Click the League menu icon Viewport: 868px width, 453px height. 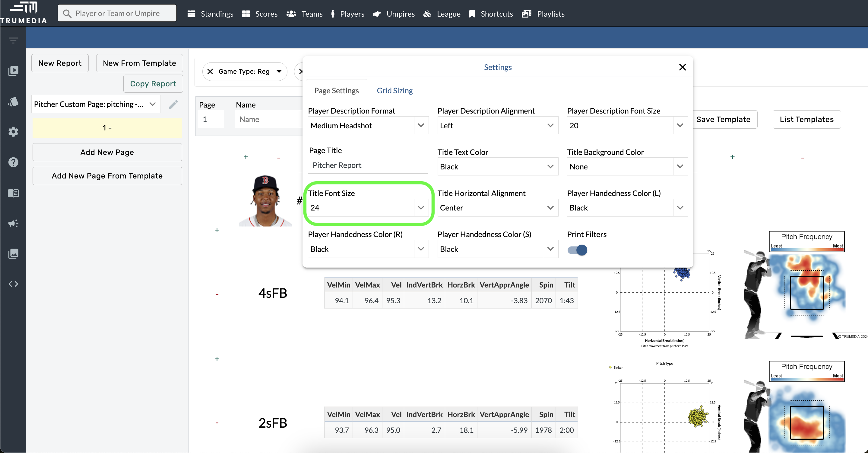click(x=428, y=13)
